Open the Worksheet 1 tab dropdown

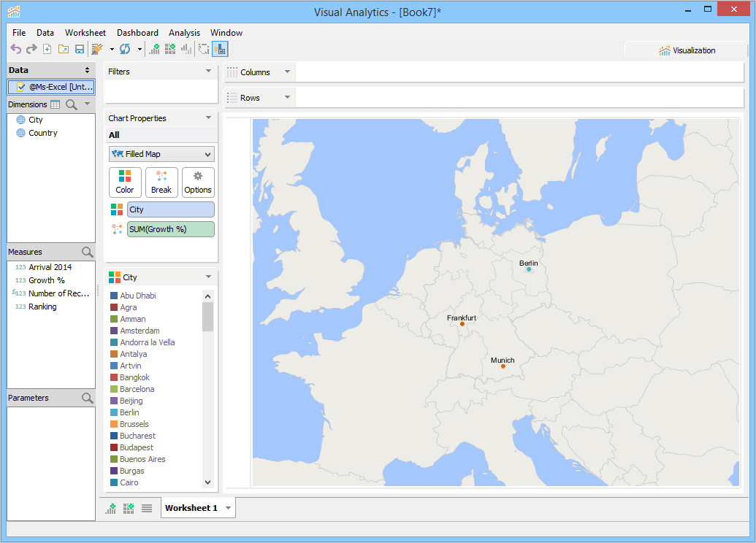(228, 508)
